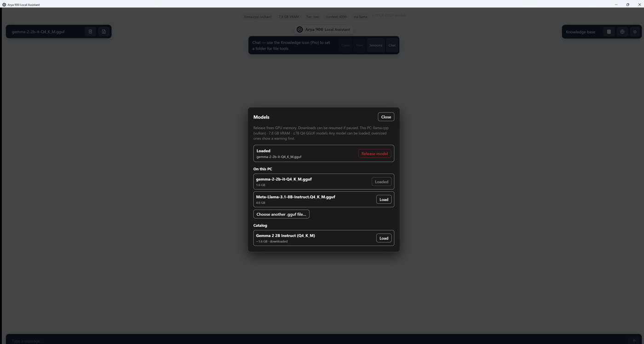This screenshot has width=644, height=344.
Task: Click the file upload icon beside model name
Action: (x=104, y=32)
